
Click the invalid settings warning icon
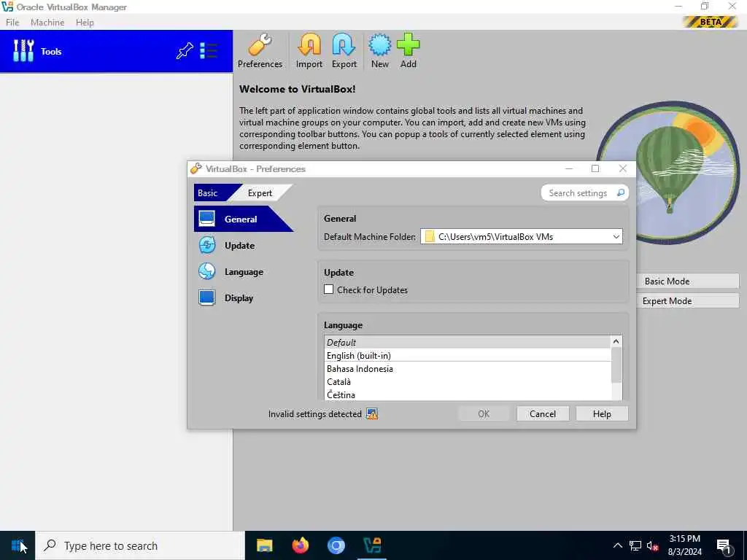click(x=371, y=414)
